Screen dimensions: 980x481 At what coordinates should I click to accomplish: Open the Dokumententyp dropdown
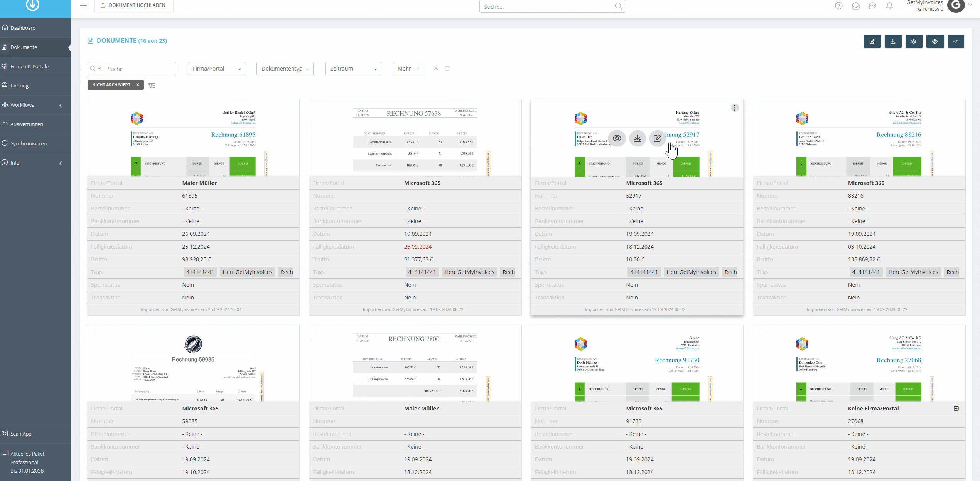point(285,69)
